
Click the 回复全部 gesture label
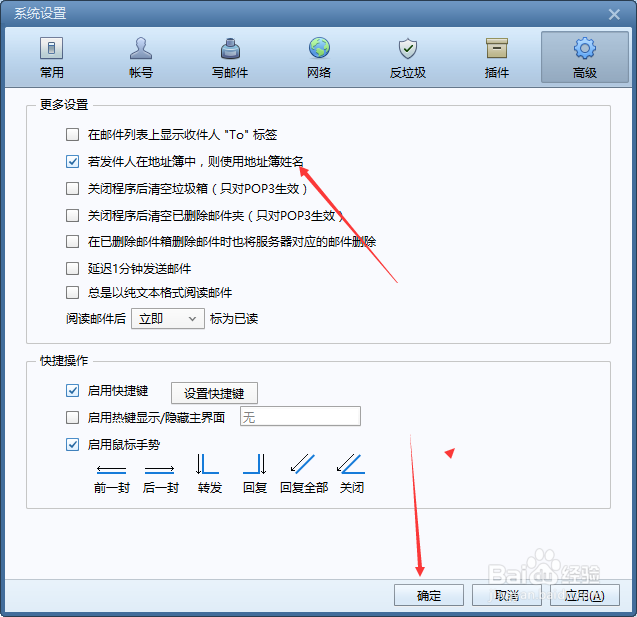click(304, 487)
